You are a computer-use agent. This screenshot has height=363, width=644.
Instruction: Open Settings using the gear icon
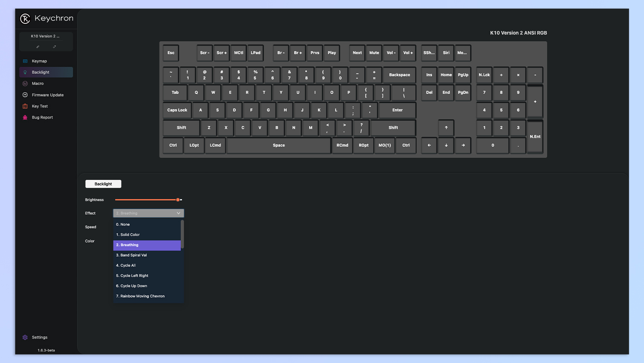[25, 337]
